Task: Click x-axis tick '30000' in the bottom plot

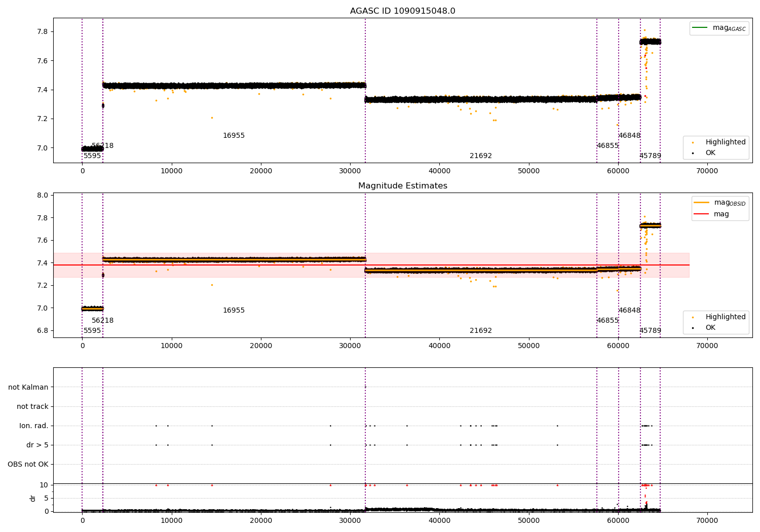Action: [350, 521]
